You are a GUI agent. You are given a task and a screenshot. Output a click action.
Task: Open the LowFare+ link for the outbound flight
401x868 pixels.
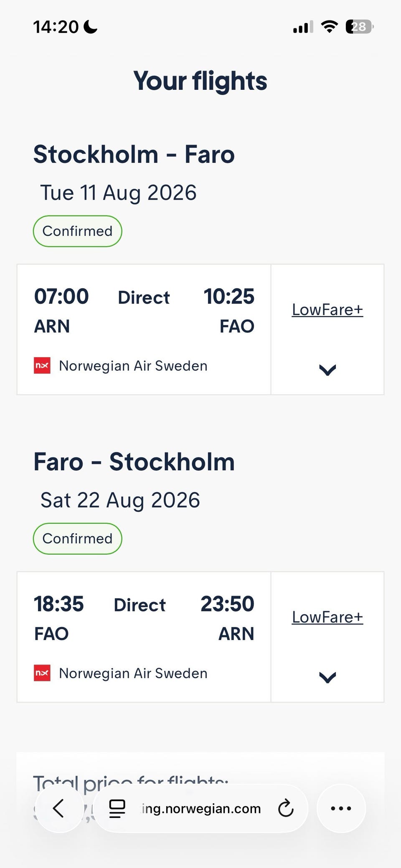tap(327, 310)
